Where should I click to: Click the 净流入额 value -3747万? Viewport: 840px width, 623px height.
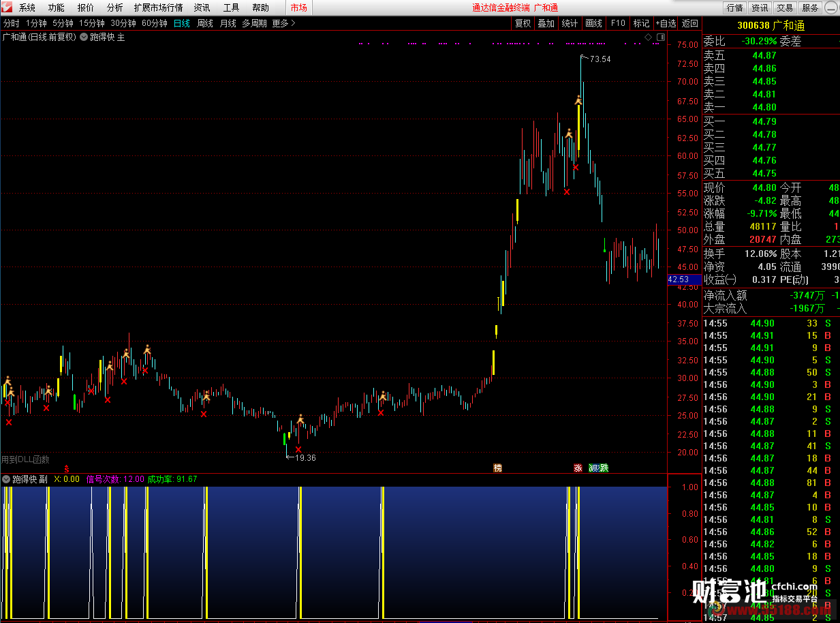(x=806, y=295)
